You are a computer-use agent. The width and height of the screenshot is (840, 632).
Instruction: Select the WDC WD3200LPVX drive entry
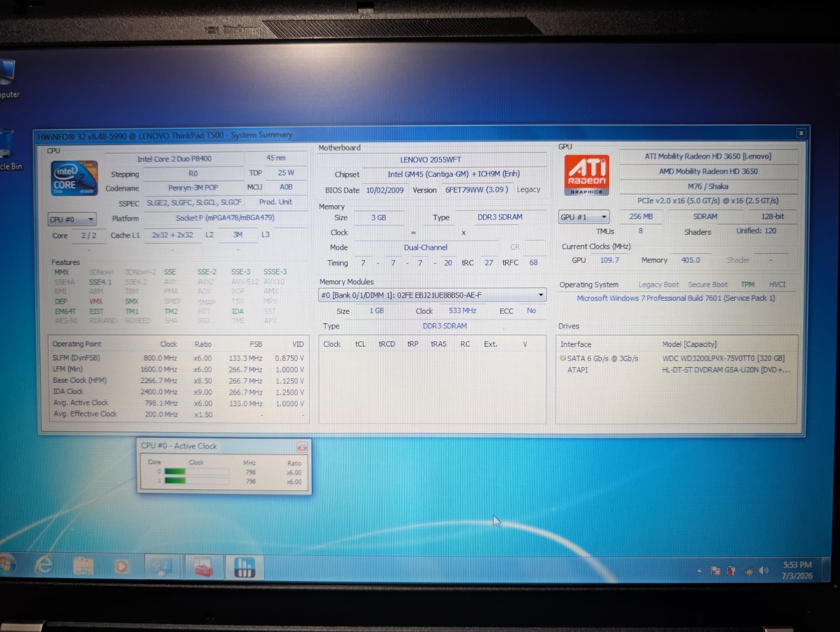click(x=723, y=358)
